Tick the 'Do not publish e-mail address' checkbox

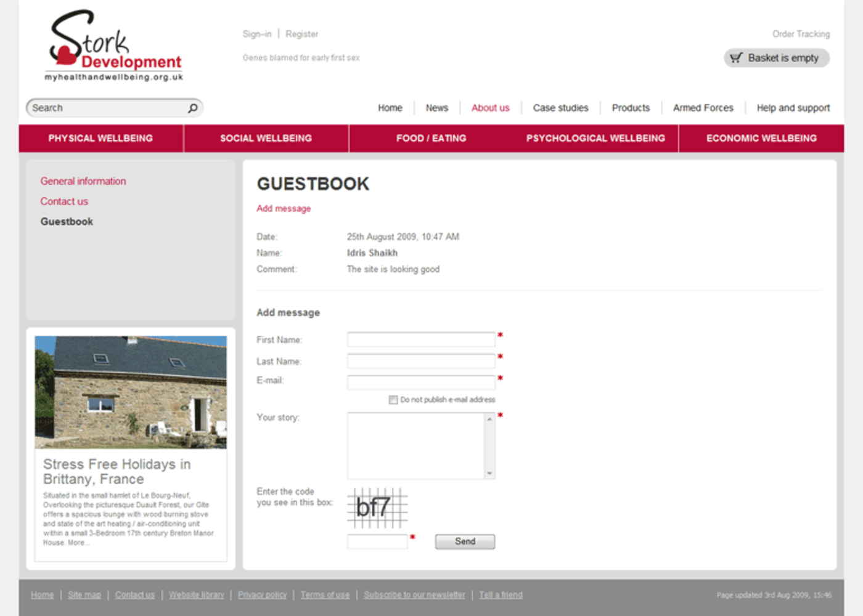[393, 400]
